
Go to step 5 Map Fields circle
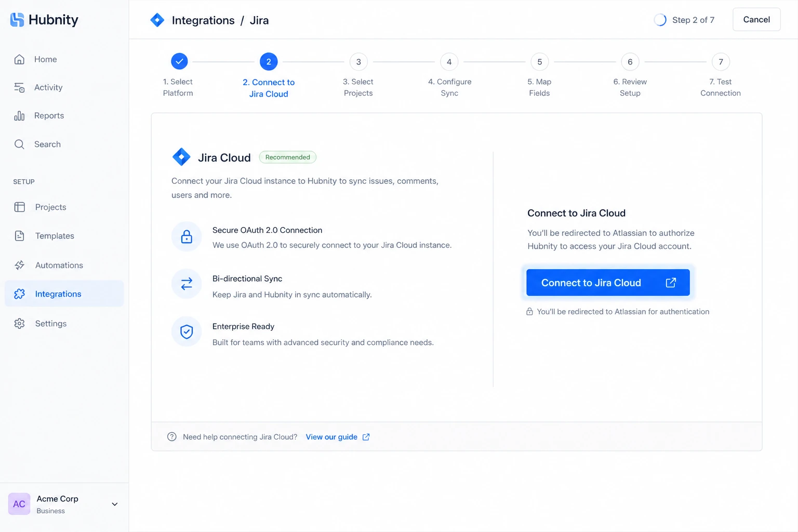click(x=540, y=62)
